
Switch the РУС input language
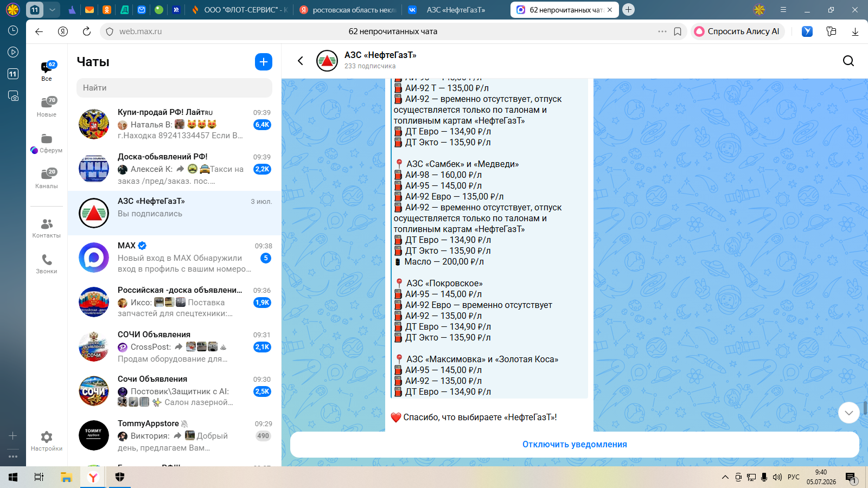794,477
